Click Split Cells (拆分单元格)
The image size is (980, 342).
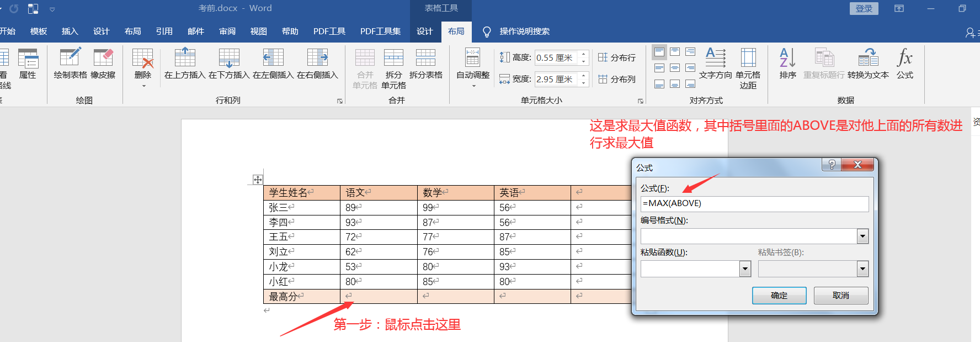(x=393, y=69)
